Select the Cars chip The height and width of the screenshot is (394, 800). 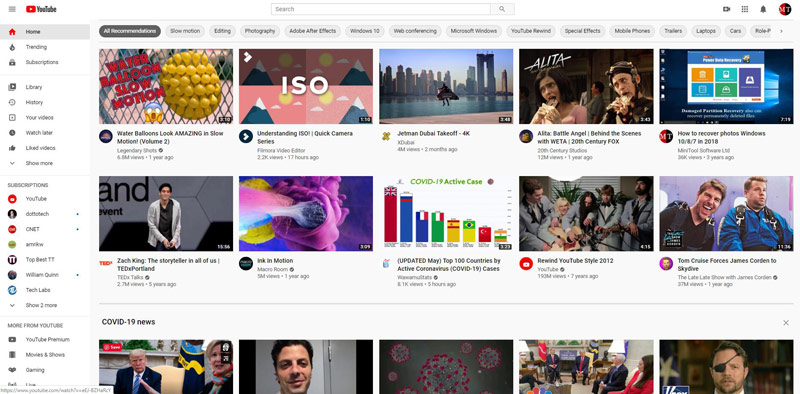click(735, 31)
